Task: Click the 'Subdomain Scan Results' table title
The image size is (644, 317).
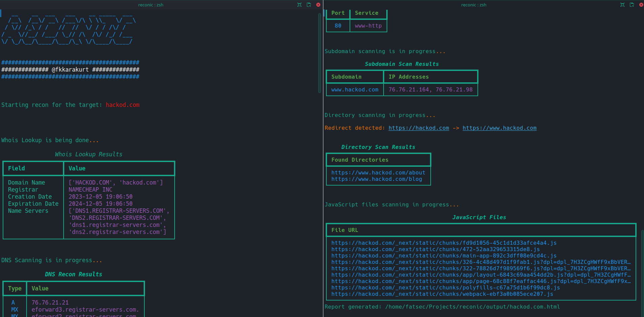Action: (x=402, y=64)
